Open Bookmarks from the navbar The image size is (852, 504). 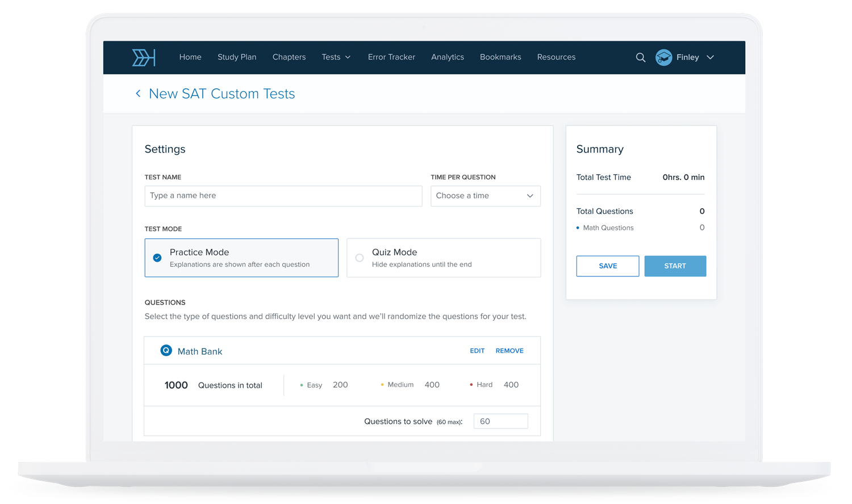click(x=500, y=57)
